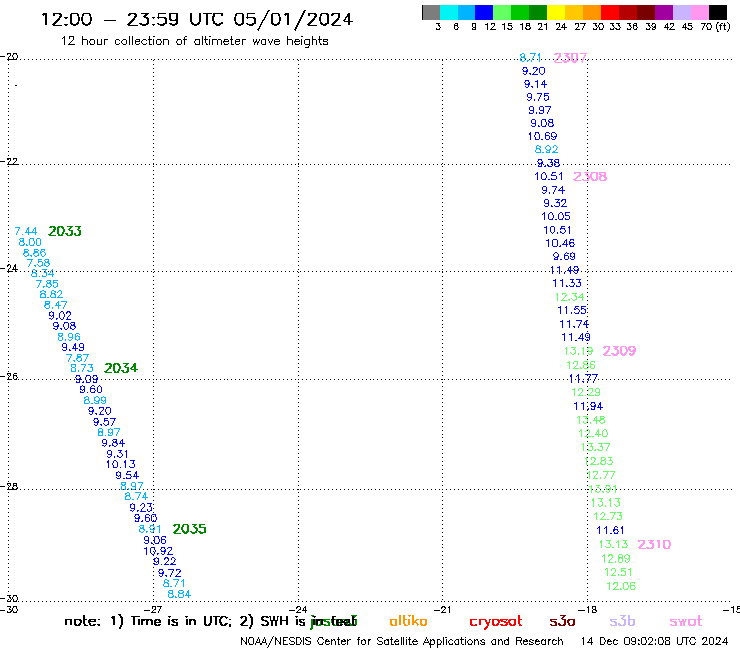Screen dimensions: 740x650
Task: Select the wave height reading 8.00
Action: click(30, 242)
